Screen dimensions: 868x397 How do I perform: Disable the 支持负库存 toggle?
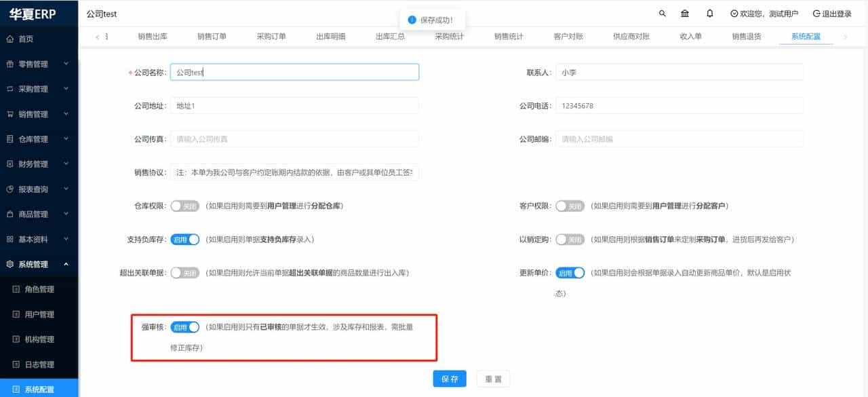click(x=184, y=240)
